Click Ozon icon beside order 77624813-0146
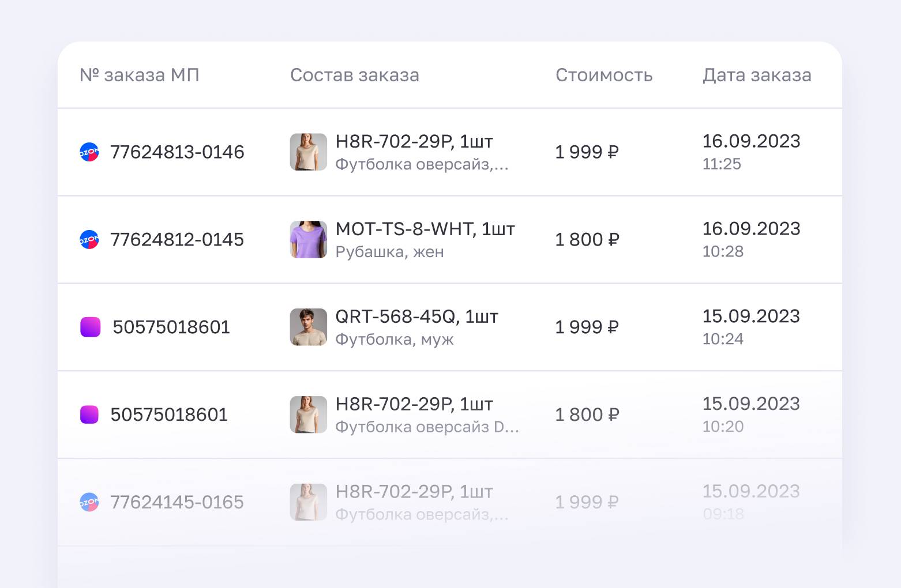The height and width of the screenshot is (588, 901). coord(89,152)
